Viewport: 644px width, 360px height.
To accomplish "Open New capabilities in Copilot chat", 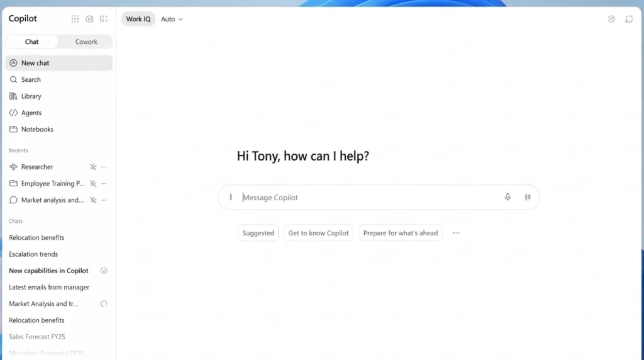I will [48, 271].
